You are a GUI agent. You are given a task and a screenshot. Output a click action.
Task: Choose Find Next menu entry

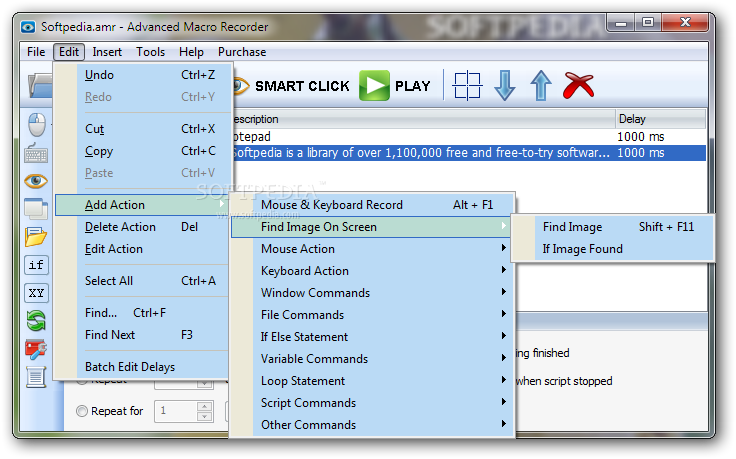(x=143, y=335)
